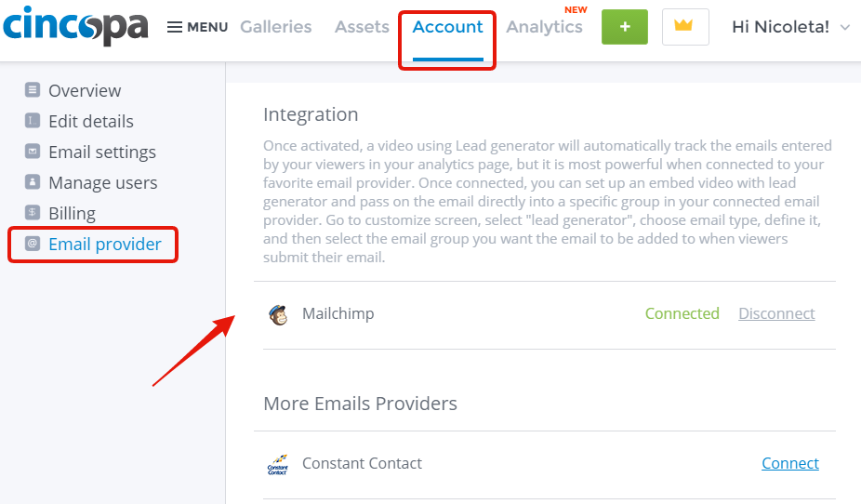
Task: Click the Mailchimp monkey logo
Action: pyautogui.click(x=278, y=315)
